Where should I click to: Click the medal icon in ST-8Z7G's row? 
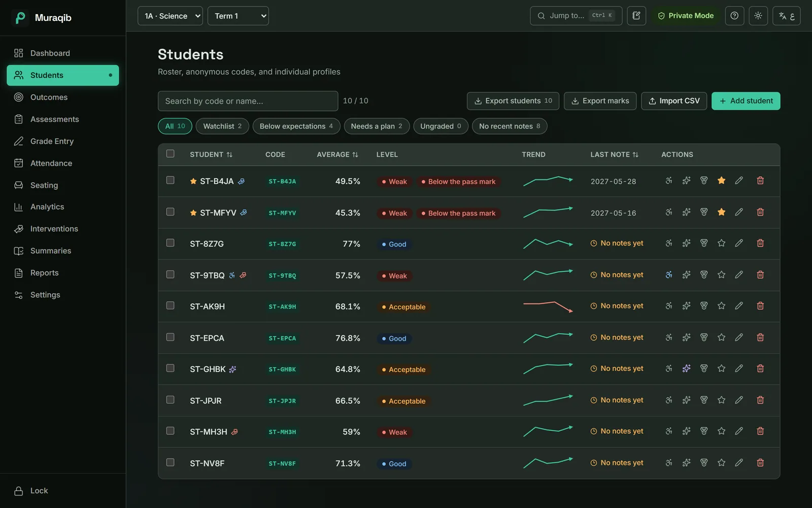[704, 243]
